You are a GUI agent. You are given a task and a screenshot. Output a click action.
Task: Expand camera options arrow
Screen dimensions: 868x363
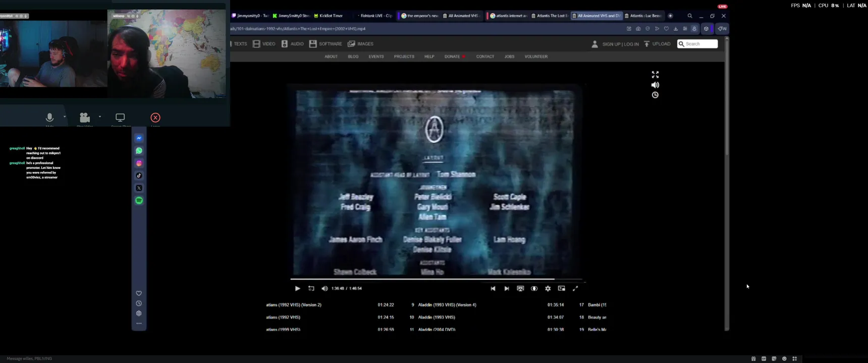coord(100,116)
